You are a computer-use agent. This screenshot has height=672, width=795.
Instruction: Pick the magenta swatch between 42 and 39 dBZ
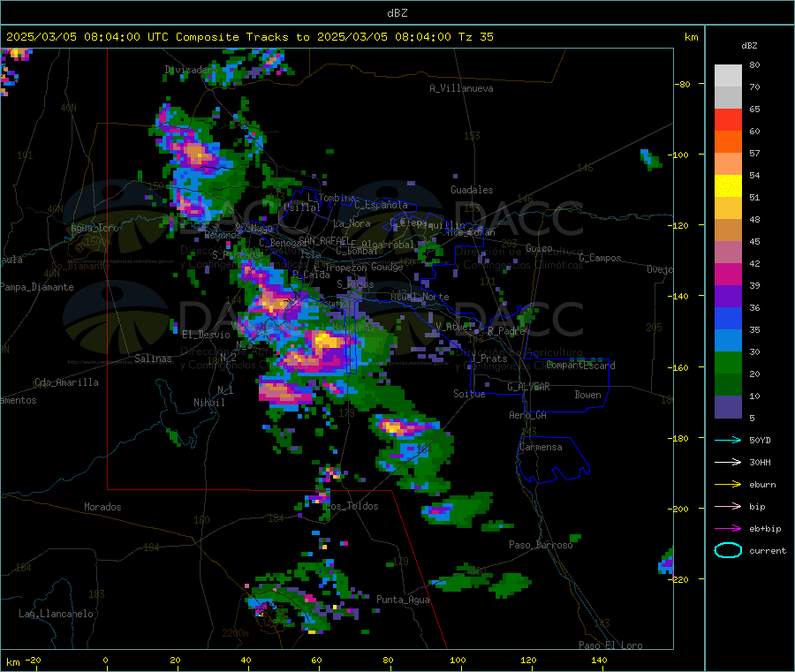coord(728,274)
